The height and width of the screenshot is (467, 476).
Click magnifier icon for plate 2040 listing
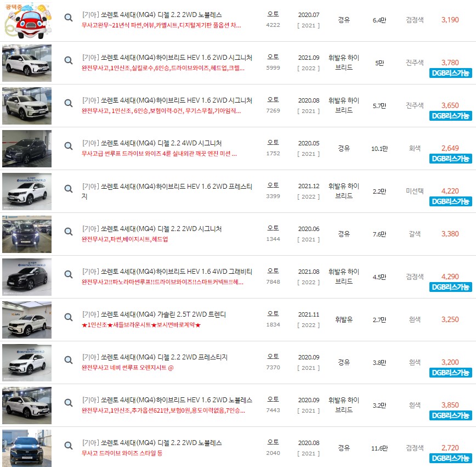tap(69, 446)
